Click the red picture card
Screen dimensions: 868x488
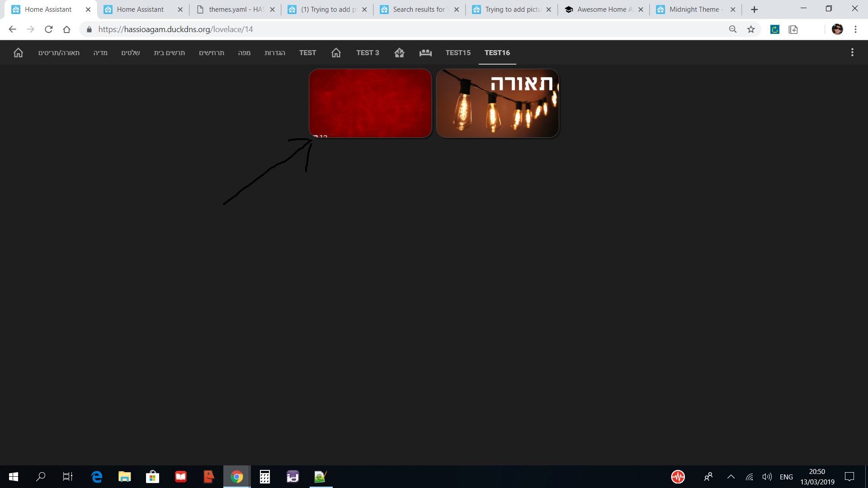(370, 103)
